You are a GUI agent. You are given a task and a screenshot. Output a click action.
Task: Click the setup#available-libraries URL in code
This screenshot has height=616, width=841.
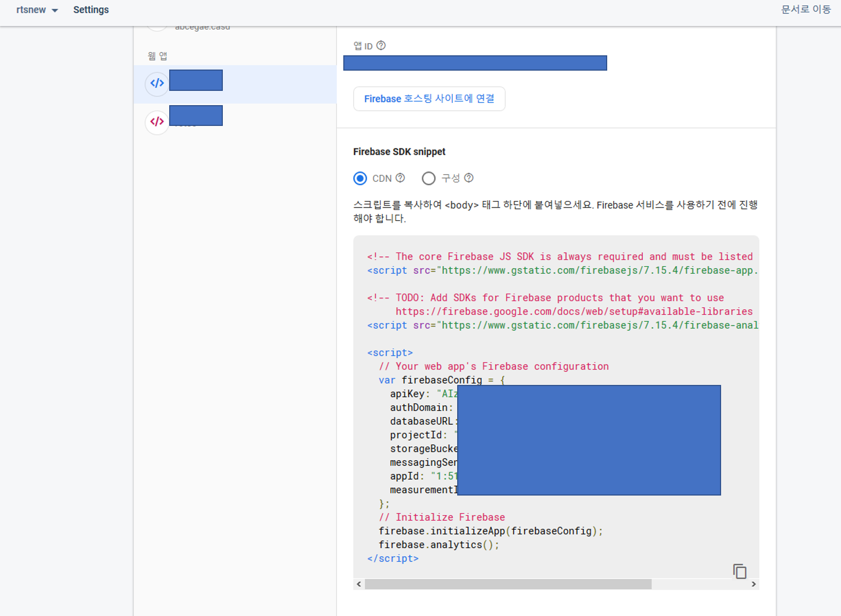point(574,312)
